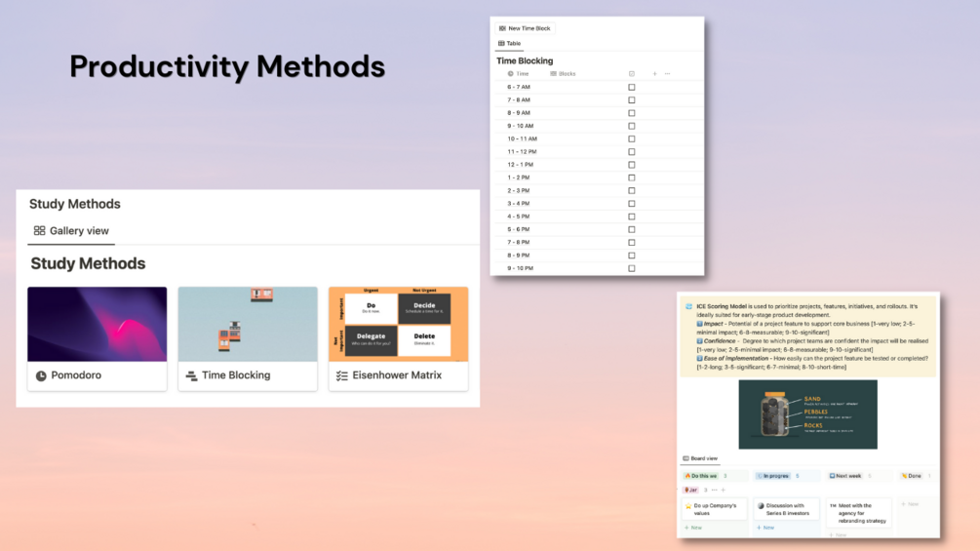This screenshot has width=980, height=551.
Task: Toggle the 9 - 10 AM checkbox
Action: [x=632, y=126]
